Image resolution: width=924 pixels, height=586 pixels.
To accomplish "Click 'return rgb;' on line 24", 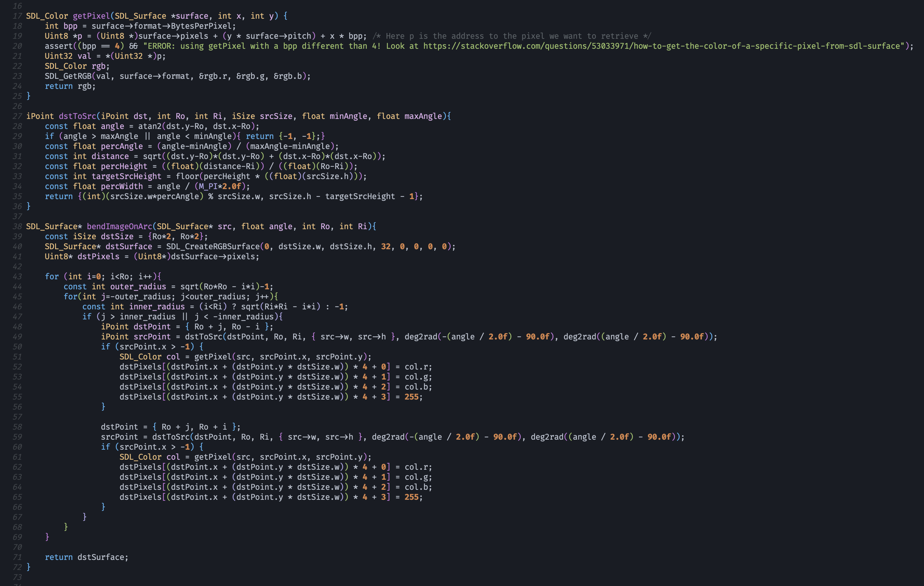I will click(70, 86).
